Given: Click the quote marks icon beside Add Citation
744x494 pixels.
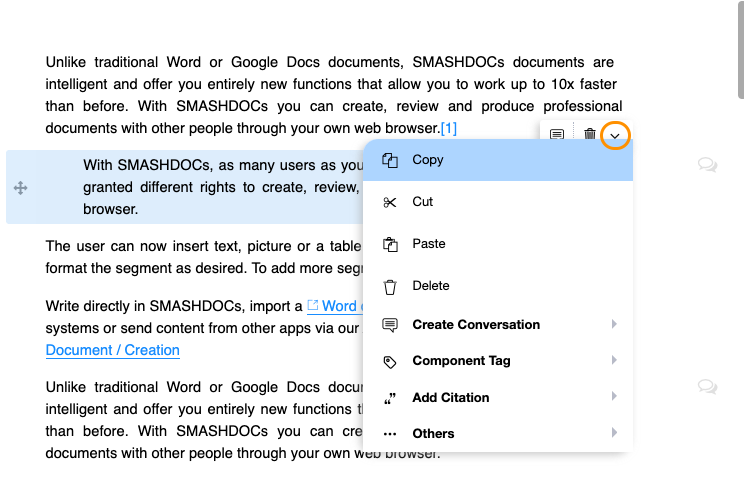Looking at the screenshot, I should pos(390,399).
